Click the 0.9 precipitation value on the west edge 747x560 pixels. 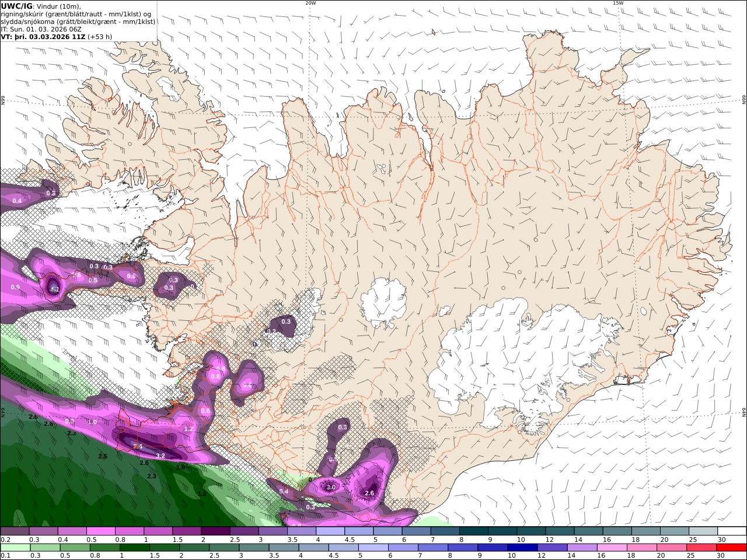[15, 287]
